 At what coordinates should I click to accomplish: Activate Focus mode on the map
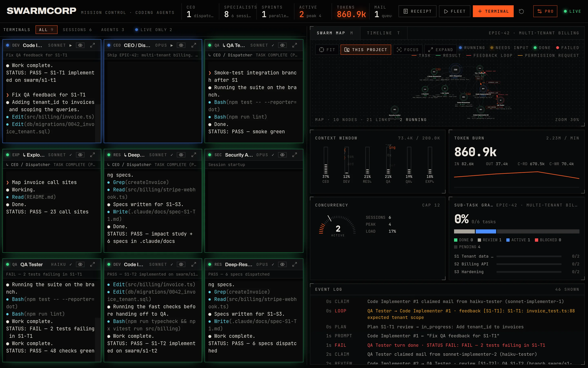(x=408, y=50)
